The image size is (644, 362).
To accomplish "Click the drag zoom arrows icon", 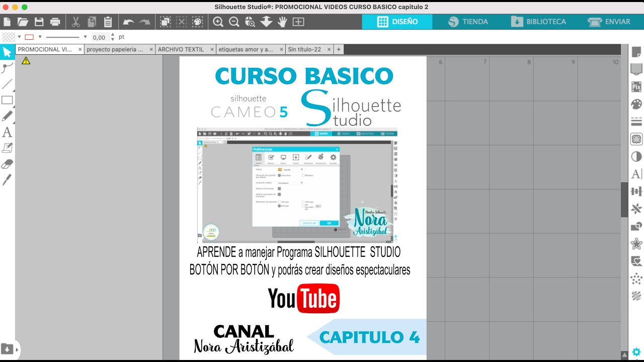I will [266, 22].
